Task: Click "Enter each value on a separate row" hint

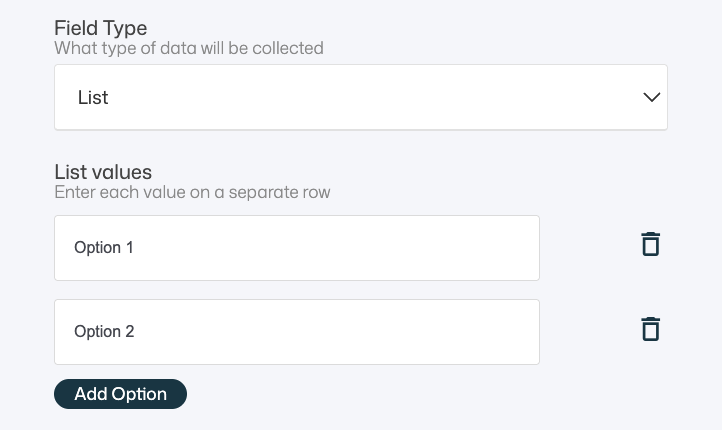Action: coord(192,192)
